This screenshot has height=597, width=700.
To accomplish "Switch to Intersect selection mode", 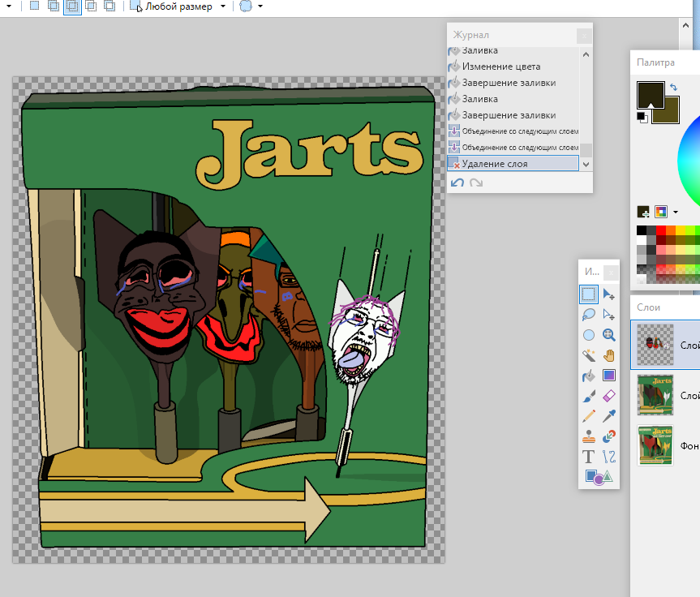I will pyautogui.click(x=91, y=6).
